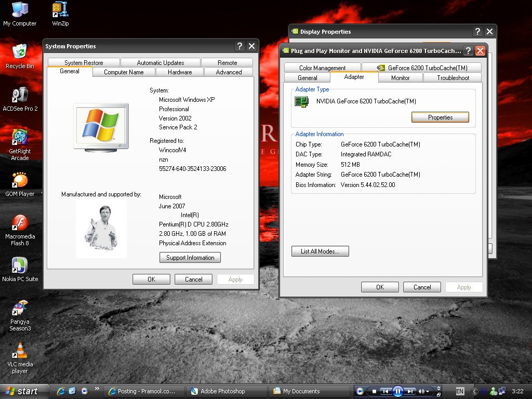Expand hidden system tray icons
The image size is (532, 399).
[x=474, y=391]
